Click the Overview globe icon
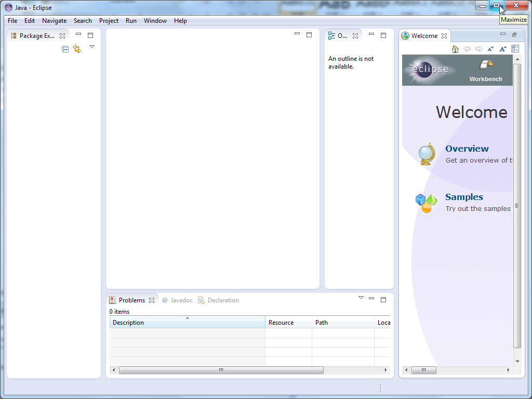 coord(427,154)
